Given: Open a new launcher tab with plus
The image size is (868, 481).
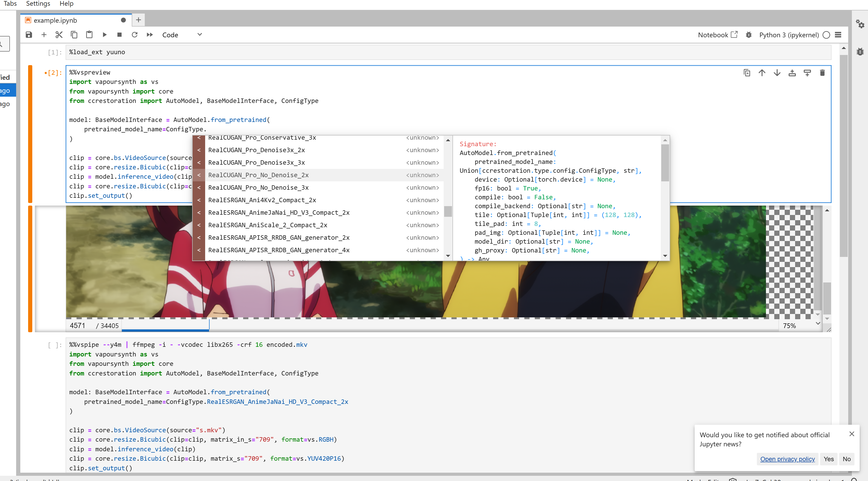Looking at the screenshot, I should [x=139, y=20].
